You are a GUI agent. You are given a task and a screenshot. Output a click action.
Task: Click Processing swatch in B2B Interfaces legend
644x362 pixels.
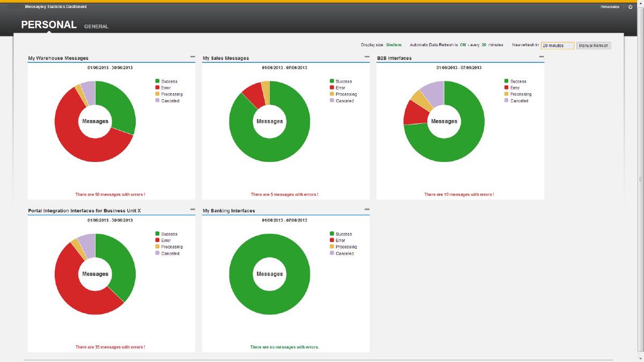pos(507,94)
